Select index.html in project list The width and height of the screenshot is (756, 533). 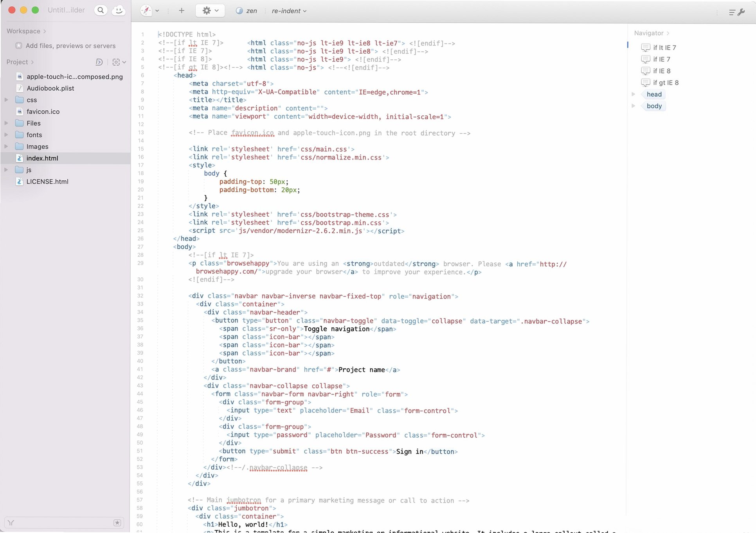[65, 158]
